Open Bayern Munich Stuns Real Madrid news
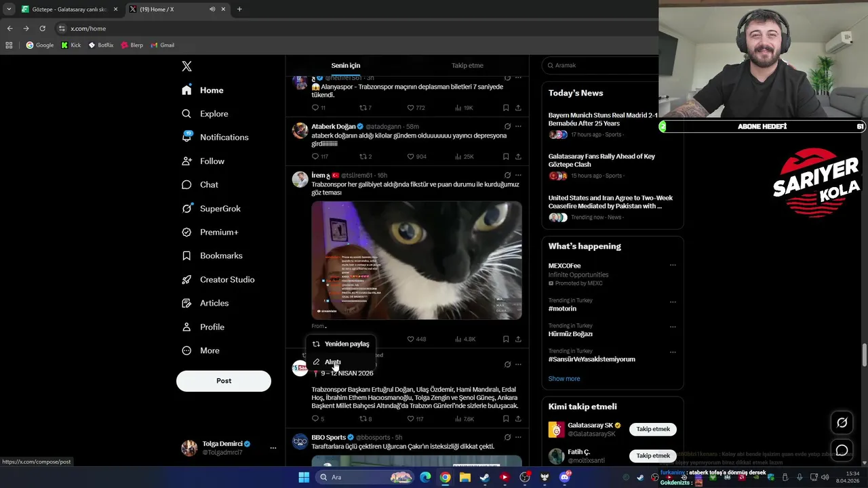This screenshot has height=488, width=868. tap(603, 119)
